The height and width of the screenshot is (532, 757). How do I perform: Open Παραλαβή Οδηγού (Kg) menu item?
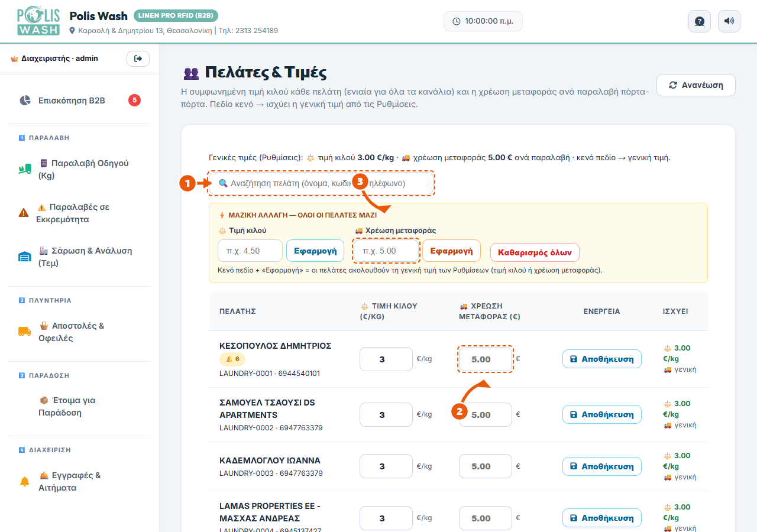coord(79,169)
